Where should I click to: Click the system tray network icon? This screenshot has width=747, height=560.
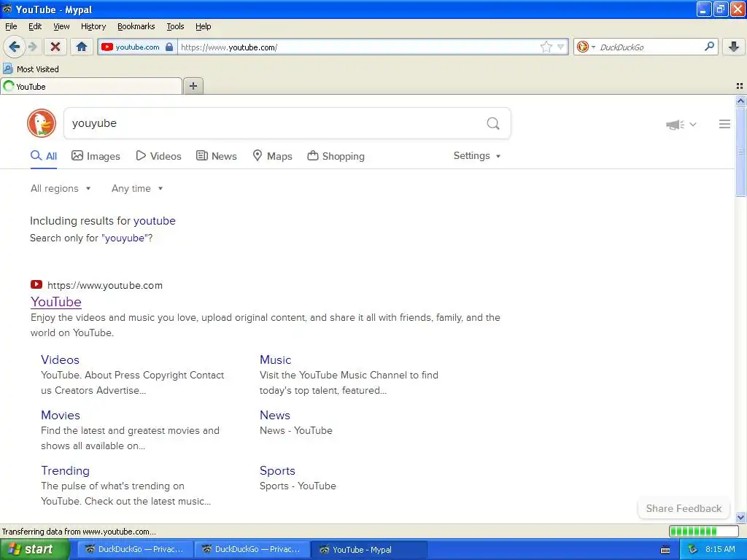pyautogui.click(x=692, y=549)
